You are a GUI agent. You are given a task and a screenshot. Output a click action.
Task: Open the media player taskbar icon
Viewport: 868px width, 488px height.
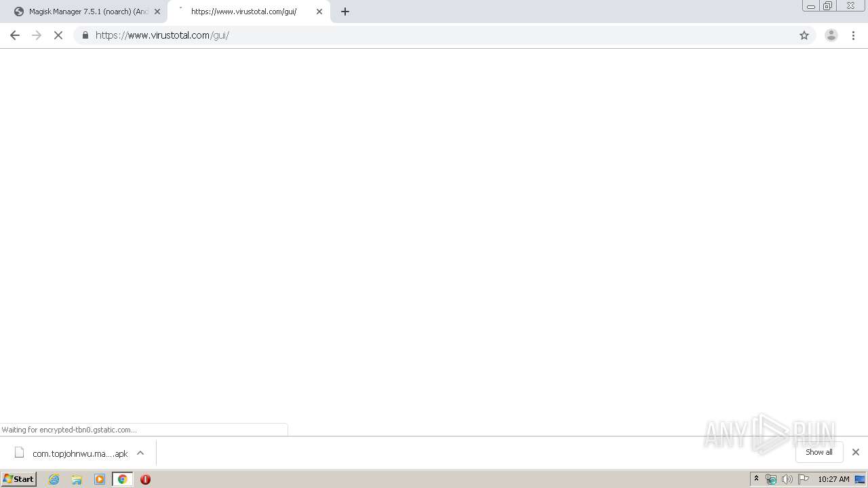coord(100,479)
